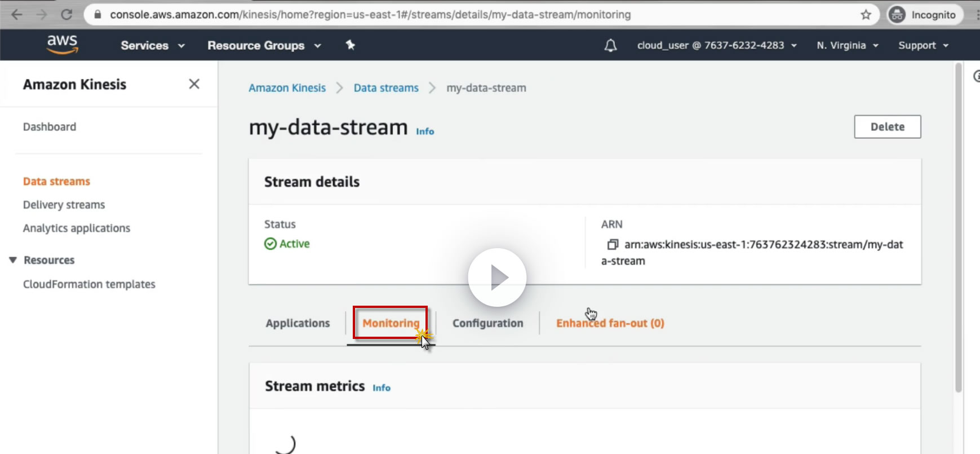Open Delivery streams in the sidebar
Screen dimensions: 980x454
(64, 205)
